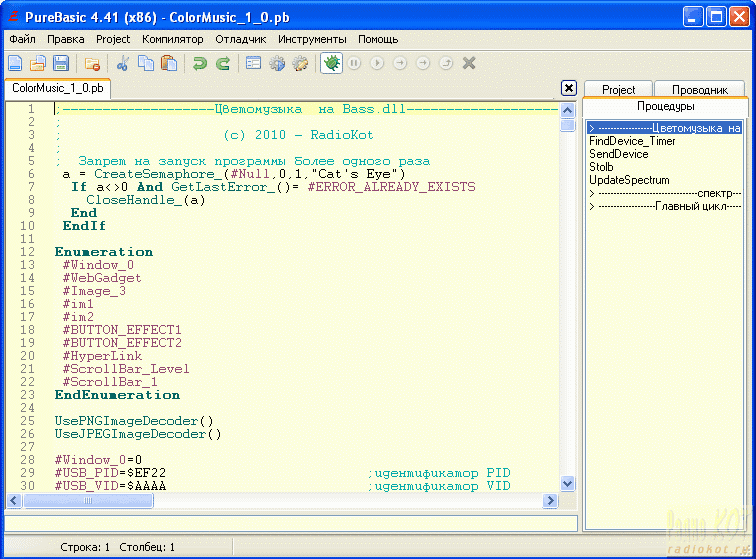This screenshot has width=756, height=559.
Task: Click the horizontal scrollbar right arrow
Action: pyautogui.click(x=550, y=501)
